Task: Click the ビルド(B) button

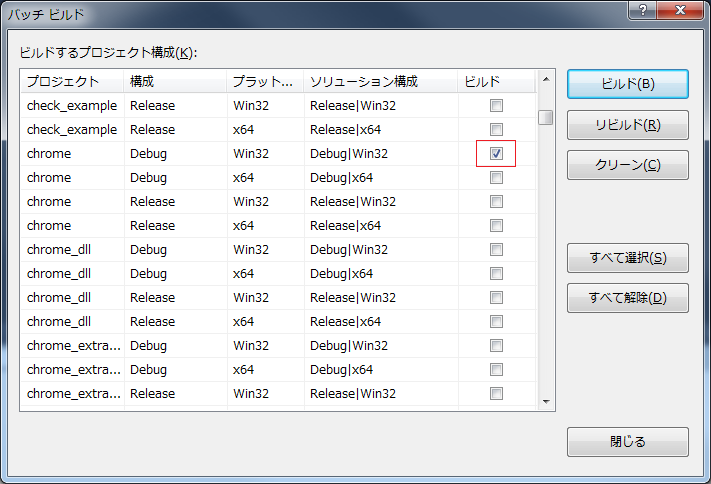Action: pos(628,84)
